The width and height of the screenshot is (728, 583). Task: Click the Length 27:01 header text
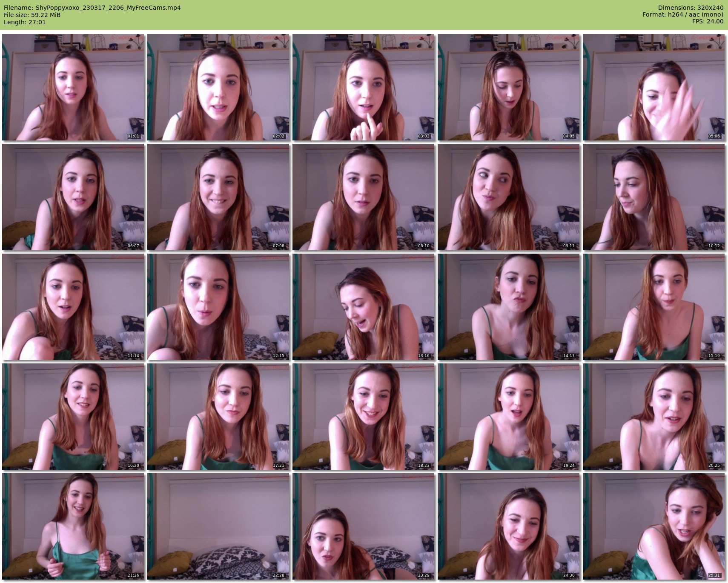coord(25,22)
